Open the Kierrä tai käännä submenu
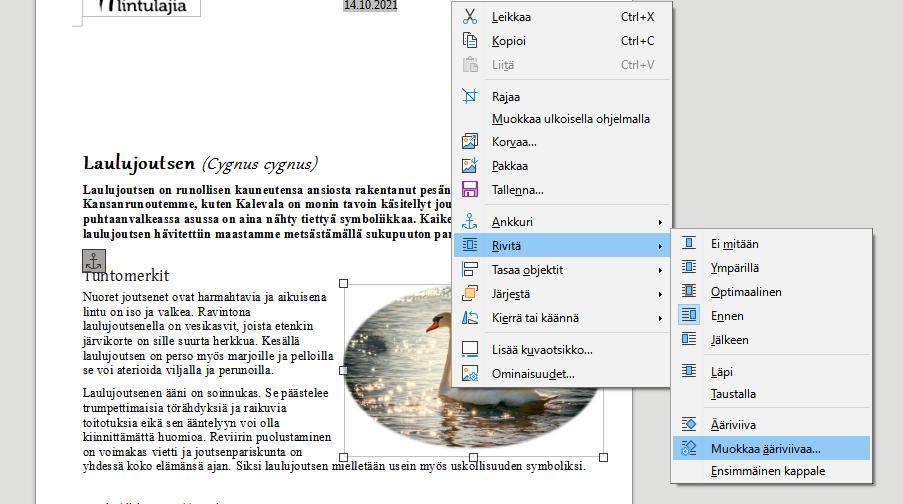The image size is (903, 504). (562, 318)
